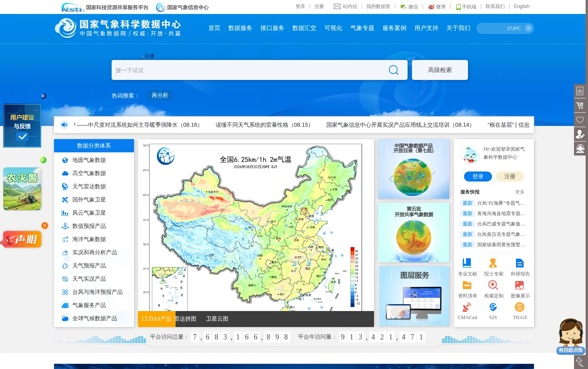The image size is (588, 369).
Task: Close the 农灾警 floating banner
Action: [x=43, y=160]
